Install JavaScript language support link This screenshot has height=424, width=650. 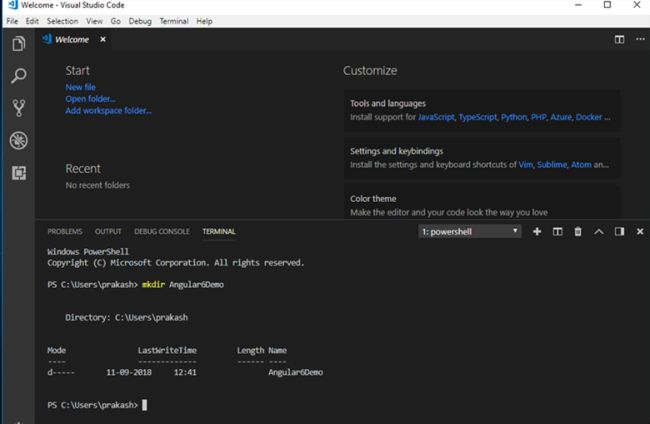coord(436,117)
